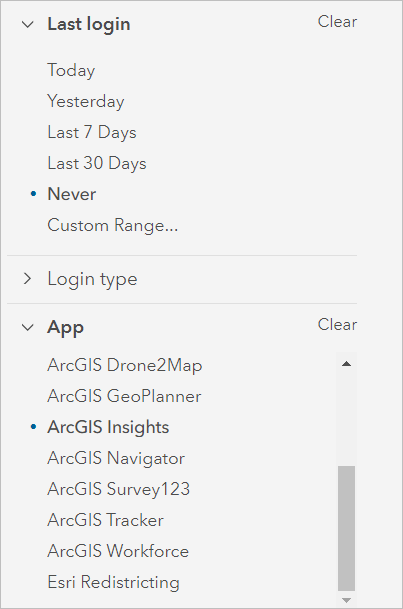Select ArcGIS Insights app filter

point(108,428)
